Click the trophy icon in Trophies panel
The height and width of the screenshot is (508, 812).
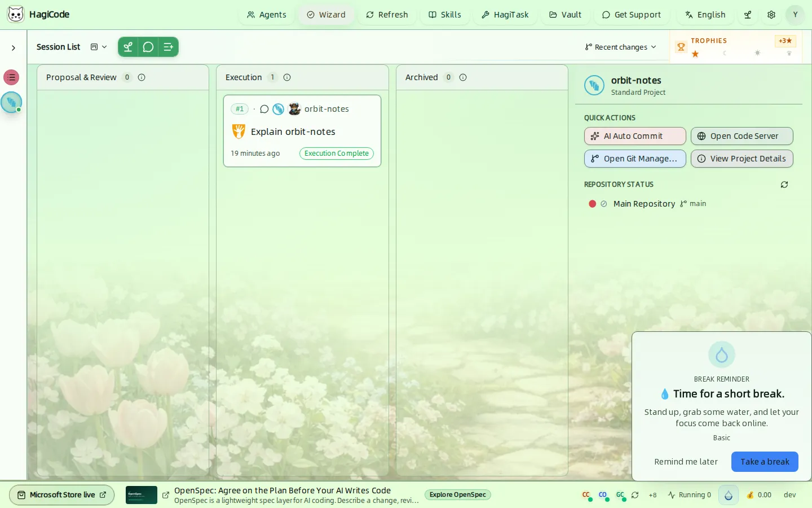[x=681, y=47]
